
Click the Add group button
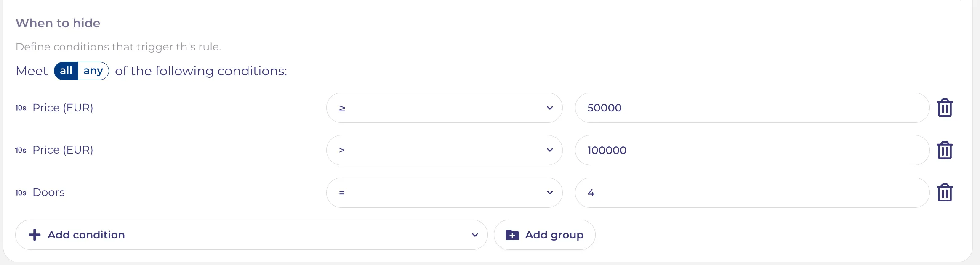pyautogui.click(x=544, y=235)
